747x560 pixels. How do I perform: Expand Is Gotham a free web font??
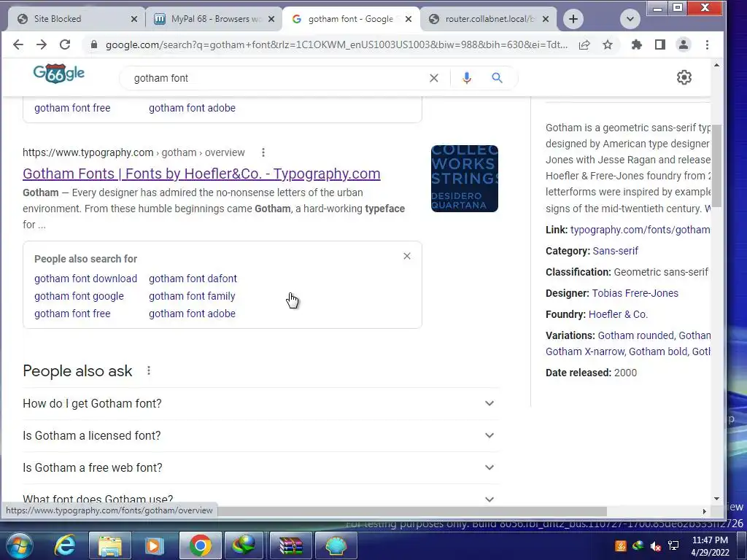point(260,467)
